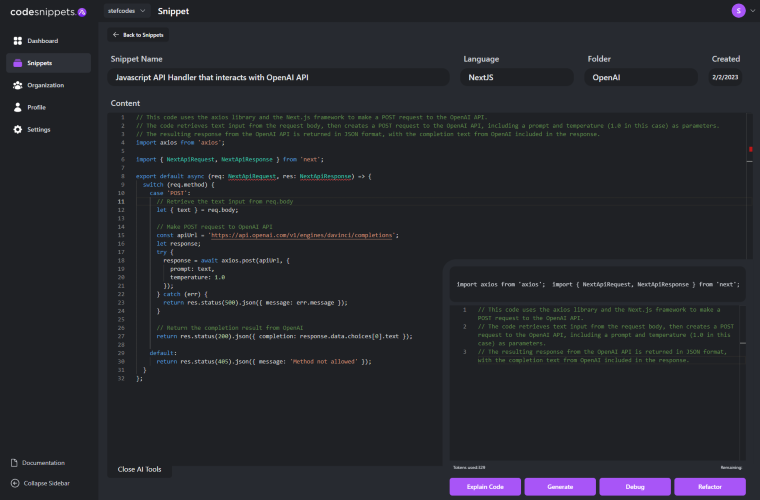This screenshot has height=500, width=760.
Task: Open Organization via its people icon
Action: [17, 85]
